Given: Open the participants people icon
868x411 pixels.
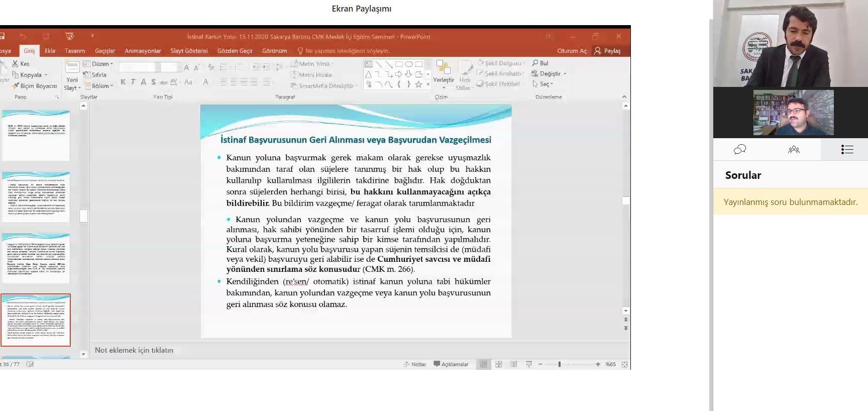Looking at the screenshot, I should pyautogui.click(x=794, y=150).
